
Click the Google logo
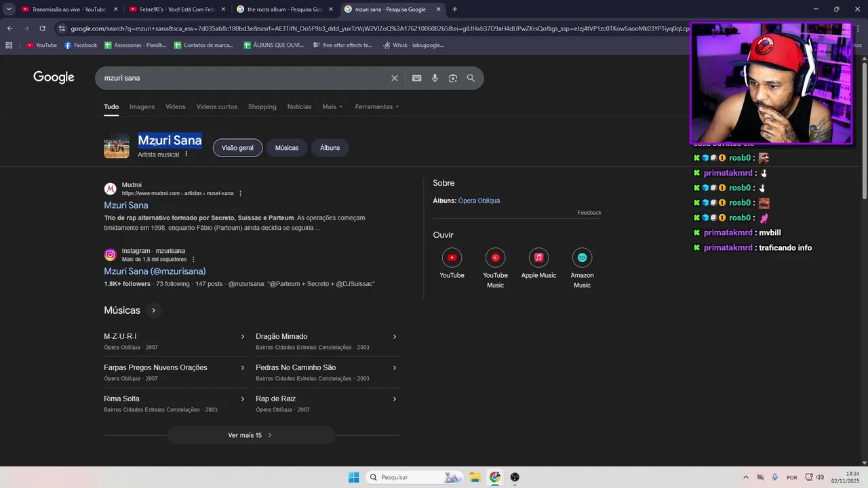point(54,77)
